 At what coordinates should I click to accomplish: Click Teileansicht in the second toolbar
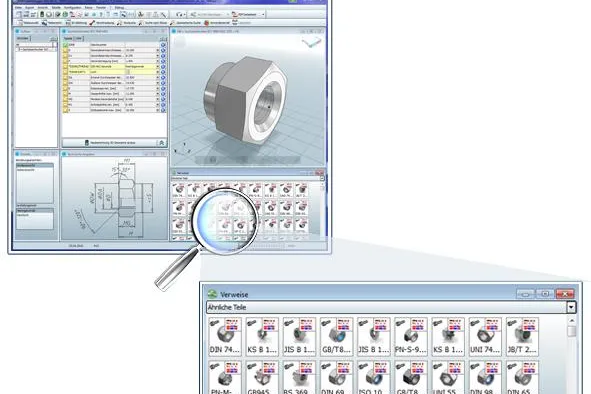click(52, 23)
